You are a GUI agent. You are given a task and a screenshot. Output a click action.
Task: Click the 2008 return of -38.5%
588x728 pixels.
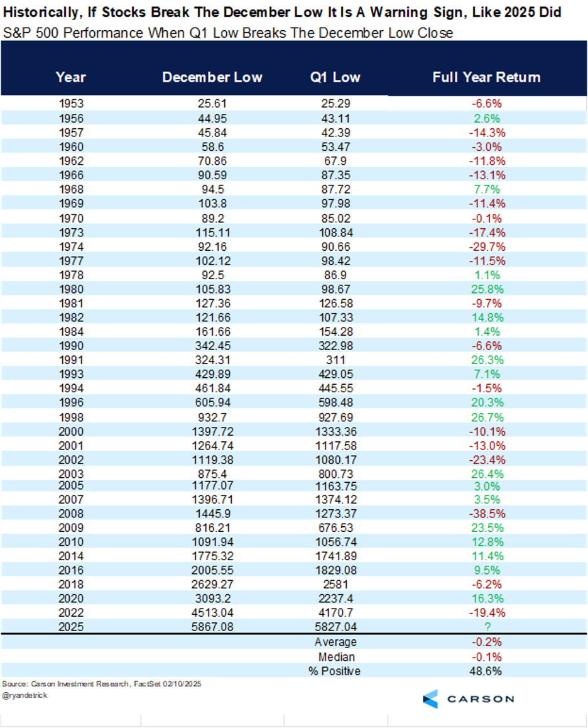(487, 513)
